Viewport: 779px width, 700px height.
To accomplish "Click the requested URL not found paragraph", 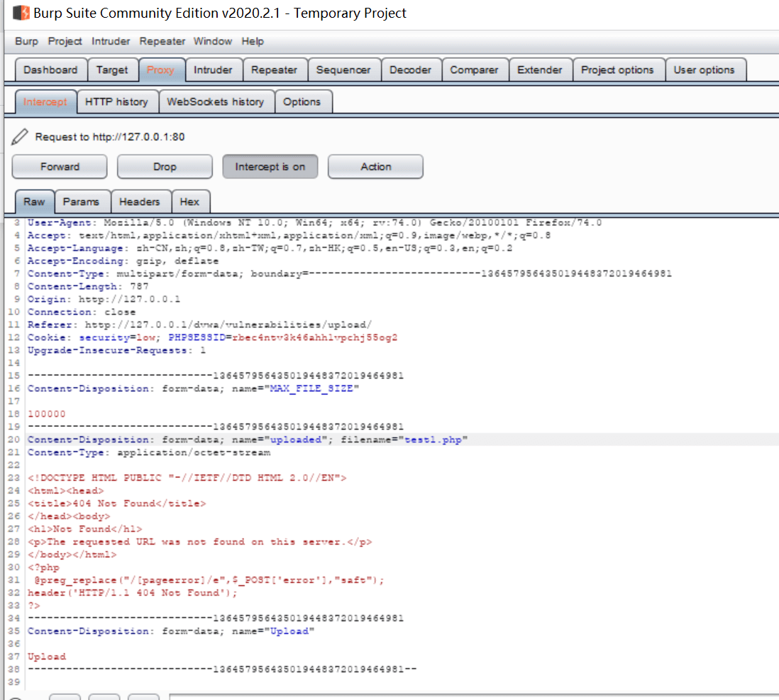I will point(200,542).
